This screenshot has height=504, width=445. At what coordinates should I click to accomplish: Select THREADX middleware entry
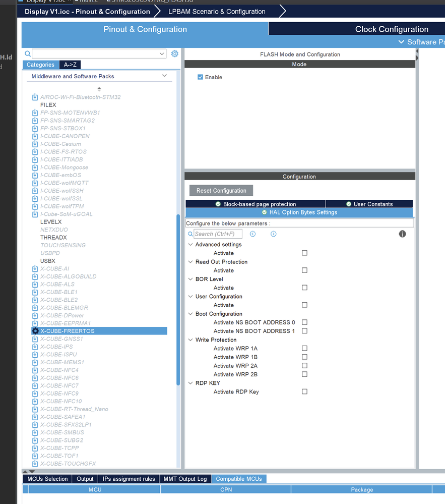pyautogui.click(x=53, y=238)
